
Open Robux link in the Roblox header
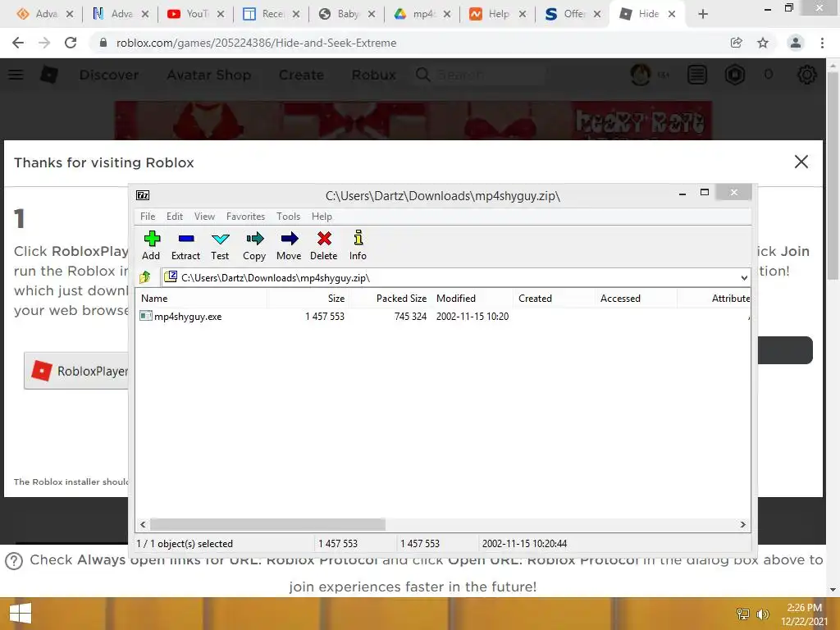click(374, 75)
